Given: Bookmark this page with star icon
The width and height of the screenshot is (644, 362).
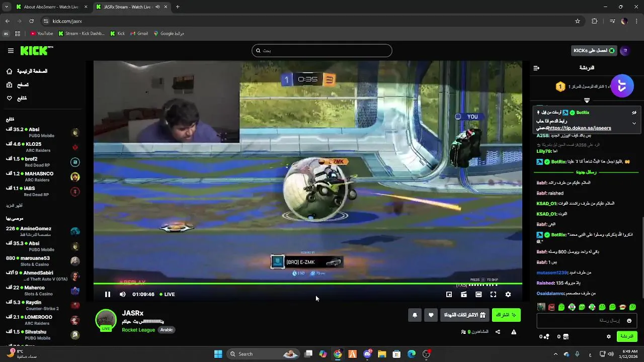Looking at the screenshot, I should click(578, 21).
